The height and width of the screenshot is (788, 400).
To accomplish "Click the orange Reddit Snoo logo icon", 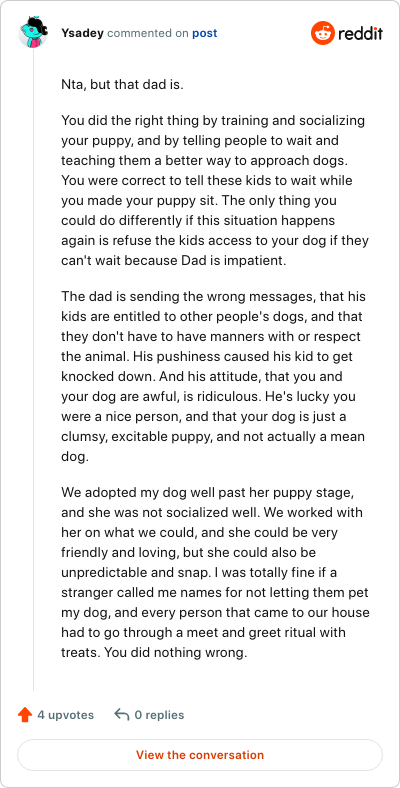I will [323, 33].
